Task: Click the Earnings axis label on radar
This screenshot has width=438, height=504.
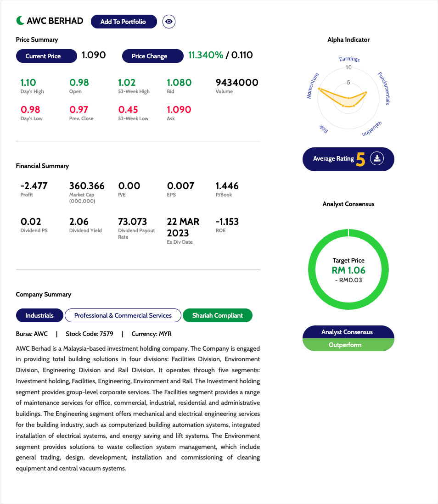Action: point(349,59)
